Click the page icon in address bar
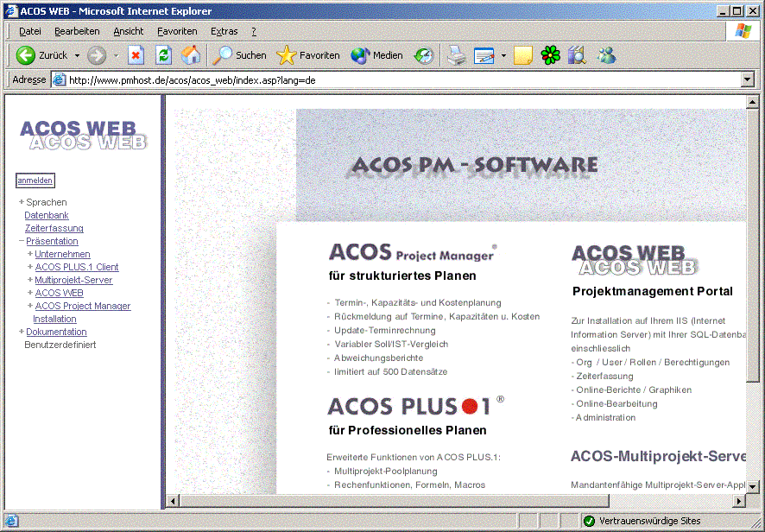Image resolution: width=765 pixels, height=532 pixels. pos(59,79)
